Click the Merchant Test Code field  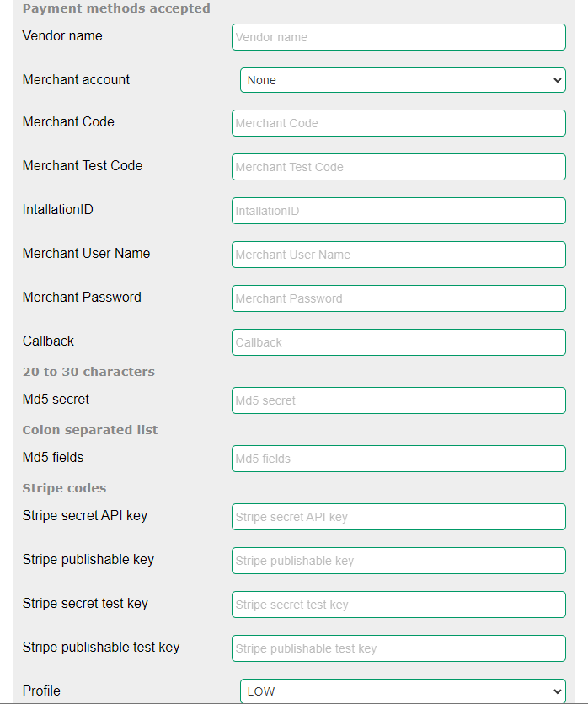(x=398, y=167)
